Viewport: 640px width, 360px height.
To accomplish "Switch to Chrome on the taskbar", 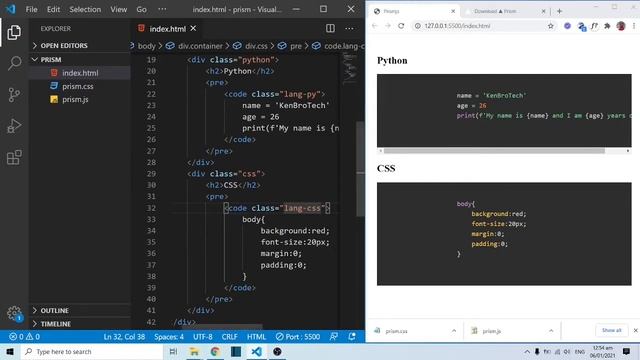I will point(215,351).
